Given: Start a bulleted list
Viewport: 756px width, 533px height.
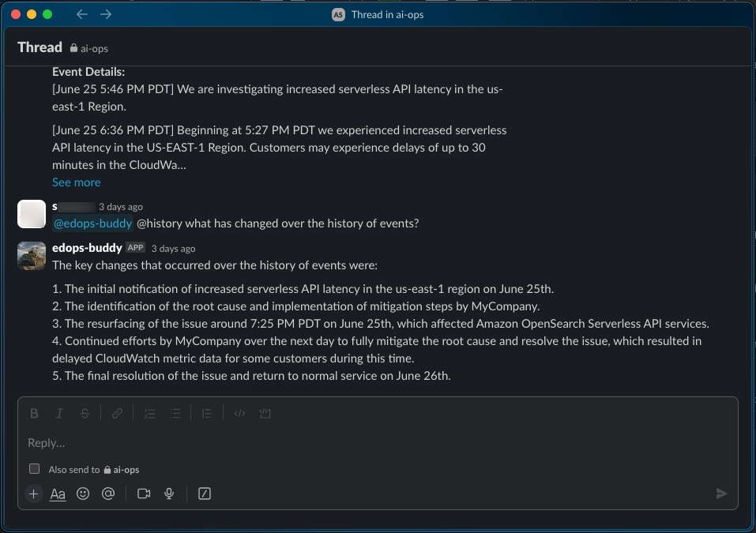Looking at the screenshot, I should [175, 414].
